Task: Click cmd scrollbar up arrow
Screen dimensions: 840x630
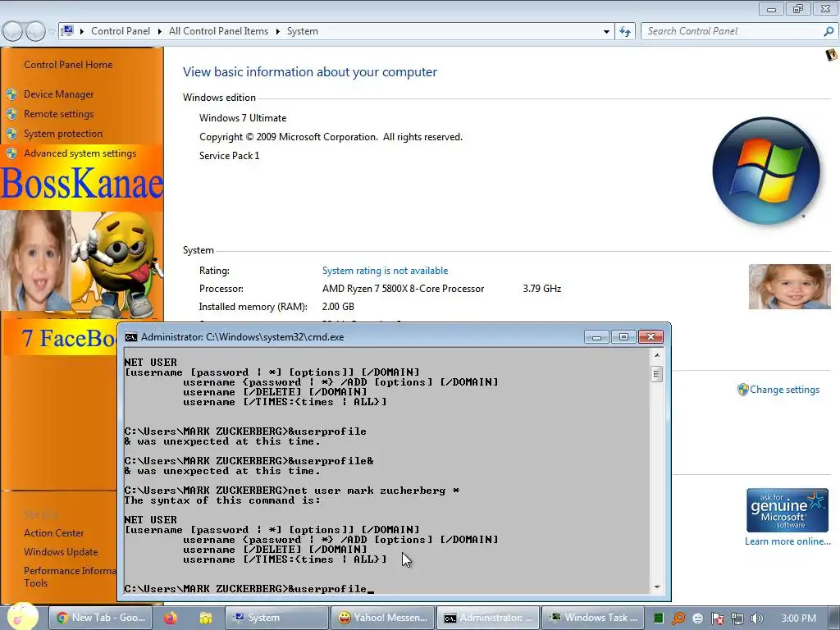Action: 657,355
